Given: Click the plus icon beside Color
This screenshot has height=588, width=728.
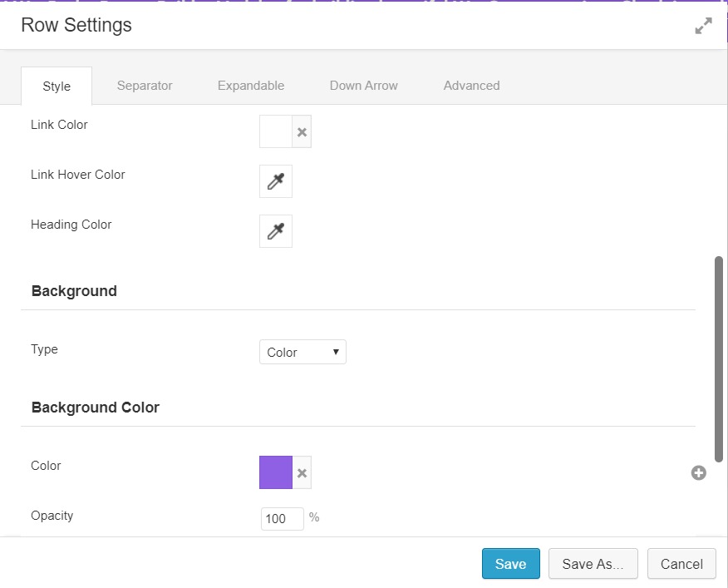Looking at the screenshot, I should tap(698, 472).
